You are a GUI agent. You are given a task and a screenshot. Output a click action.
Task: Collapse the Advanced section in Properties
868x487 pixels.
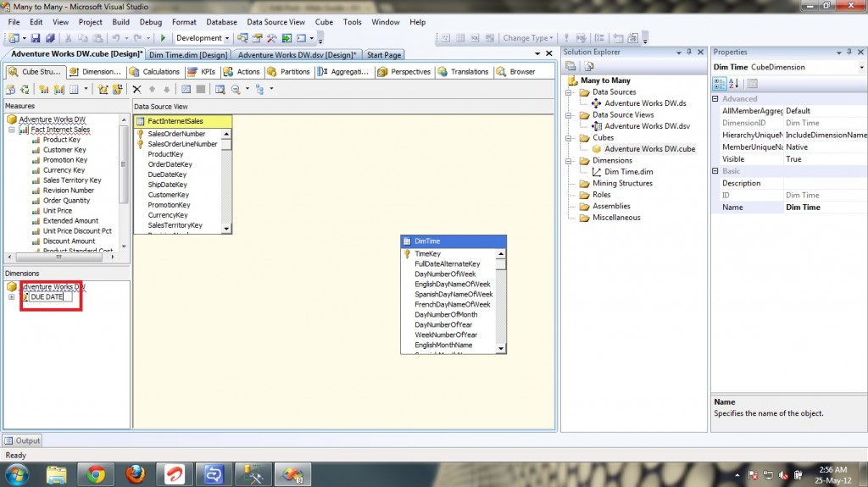point(715,99)
